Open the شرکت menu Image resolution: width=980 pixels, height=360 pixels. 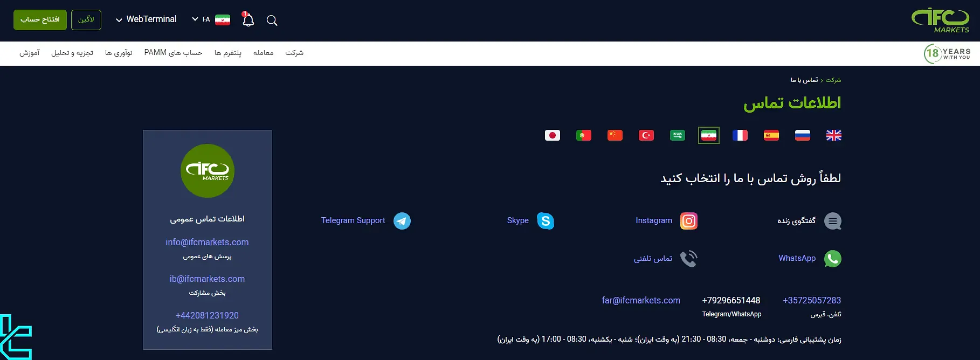(294, 53)
